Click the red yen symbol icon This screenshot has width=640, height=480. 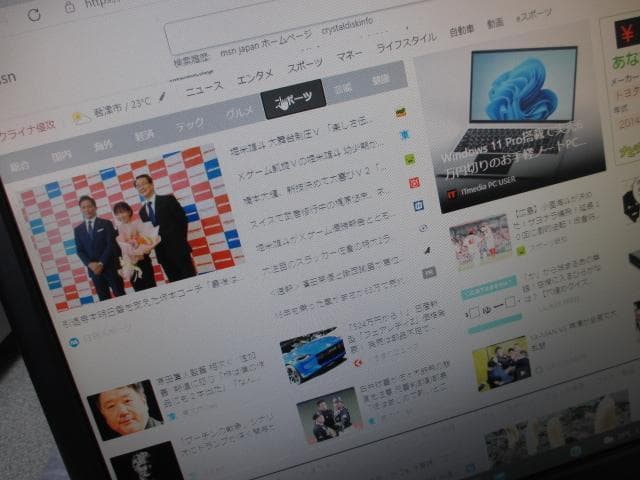tap(627, 36)
